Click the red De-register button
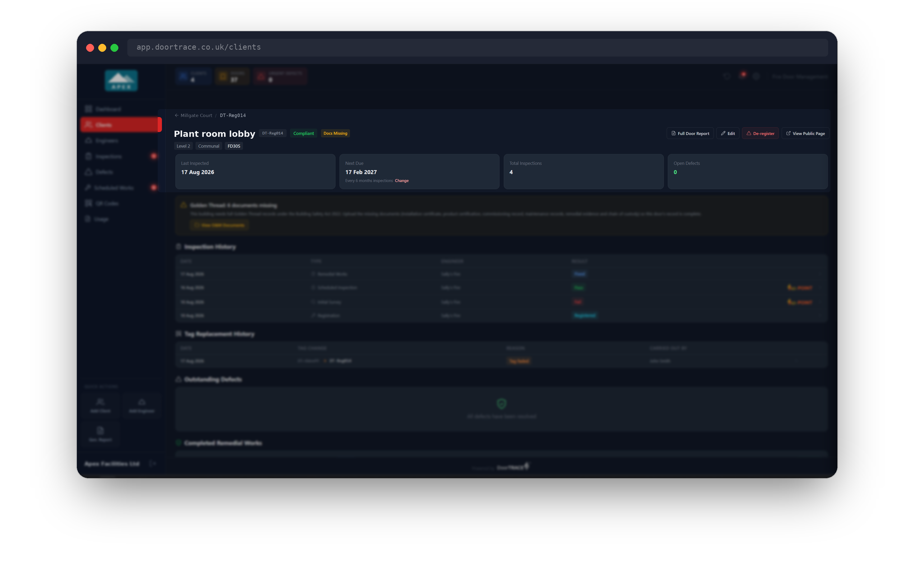The image size is (914, 588). [760, 133]
